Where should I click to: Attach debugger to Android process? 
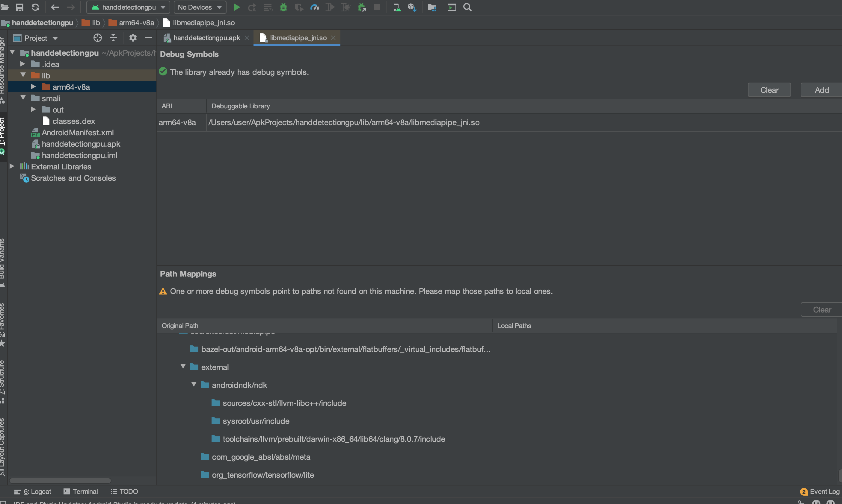[x=361, y=7]
